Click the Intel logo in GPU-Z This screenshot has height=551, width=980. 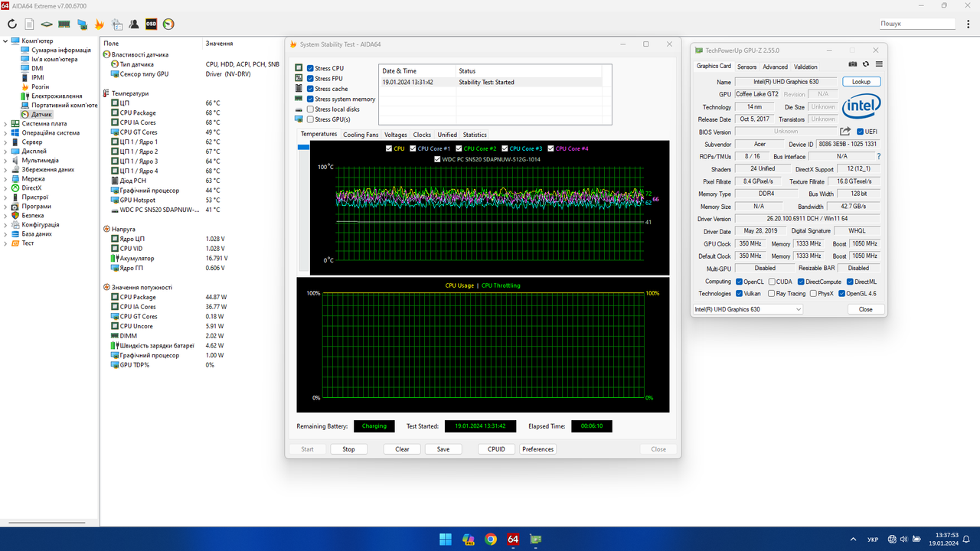click(x=861, y=106)
